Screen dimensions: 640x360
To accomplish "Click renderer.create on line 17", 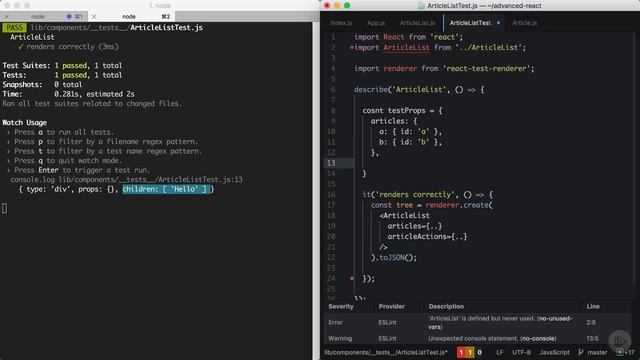I will 457,205.
